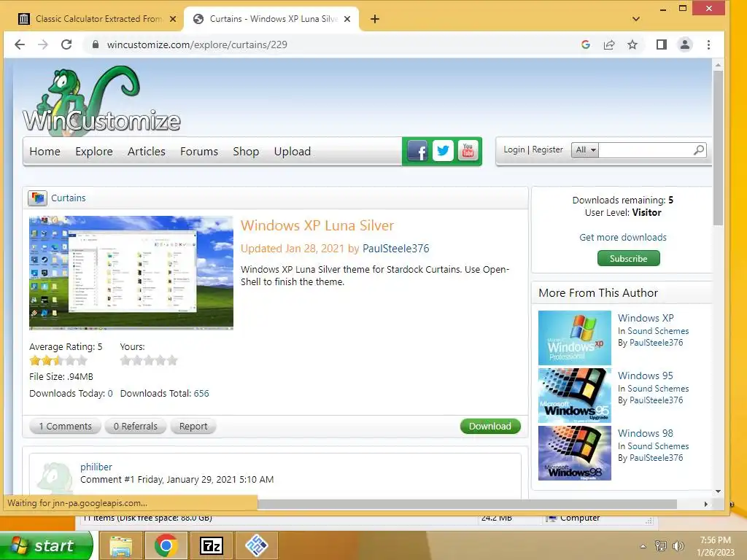Focus the site search field
747x560 pixels.
pos(645,150)
